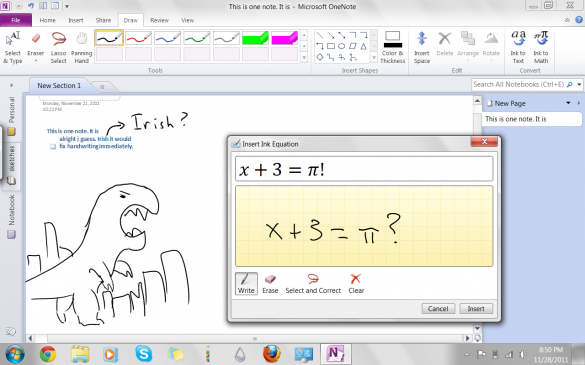Pick the green pen
585x365 pixels.
pos(197,38)
